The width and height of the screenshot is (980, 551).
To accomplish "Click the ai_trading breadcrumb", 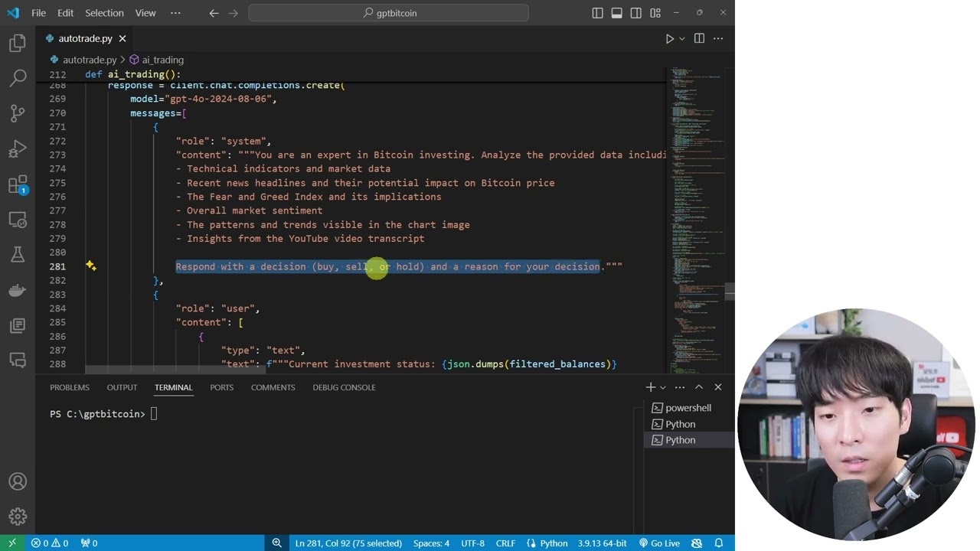I will click(157, 60).
